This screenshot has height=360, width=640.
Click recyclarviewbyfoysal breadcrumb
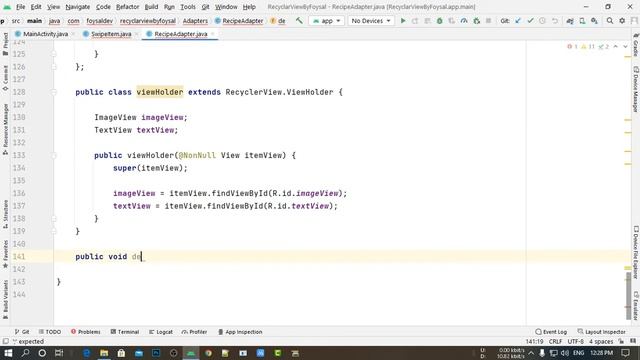point(148,20)
